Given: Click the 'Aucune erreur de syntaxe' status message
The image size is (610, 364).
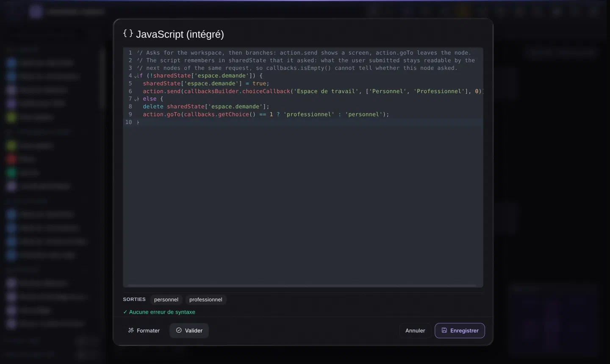Looking at the screenshot, I should coord(159,312).
